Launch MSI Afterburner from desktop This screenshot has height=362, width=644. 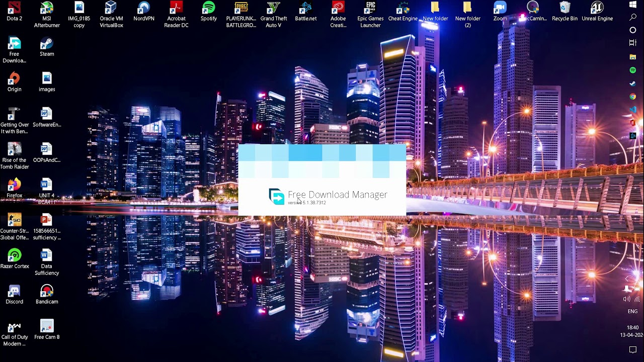[47, 15]
